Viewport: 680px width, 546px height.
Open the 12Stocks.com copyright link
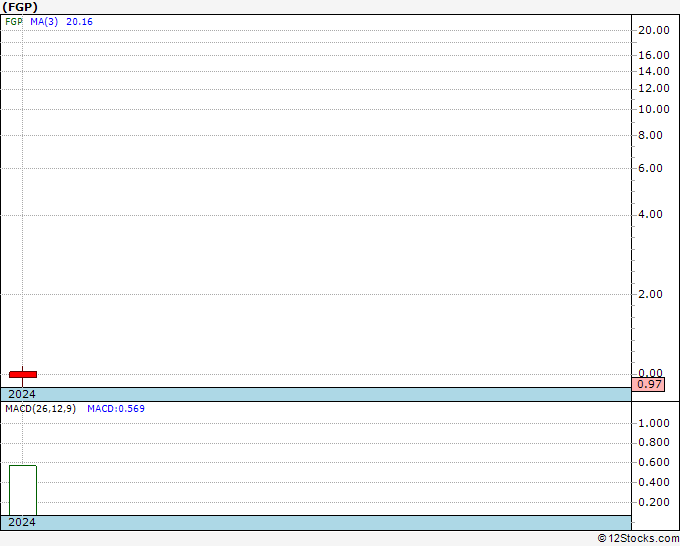[x=638, y=539]
